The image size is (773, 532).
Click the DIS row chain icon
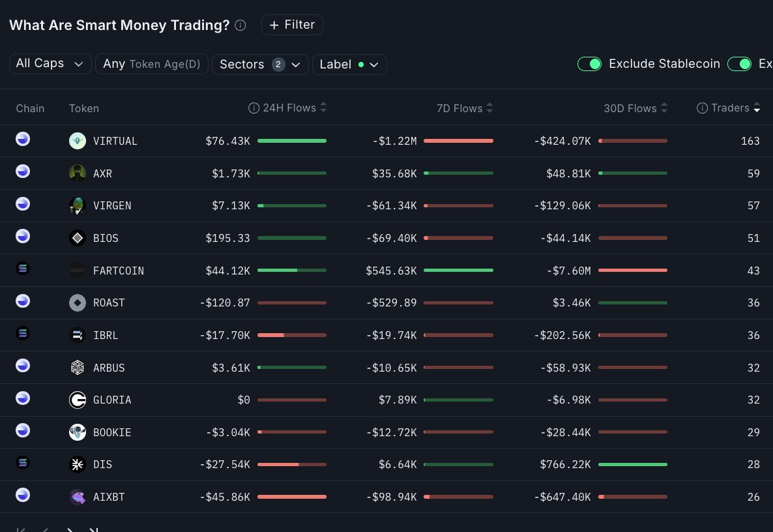pyautogui.click(x=23, y=463)
